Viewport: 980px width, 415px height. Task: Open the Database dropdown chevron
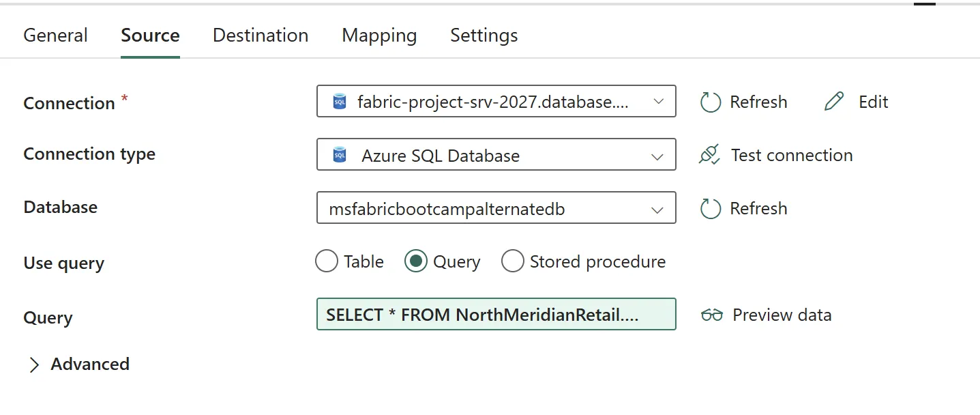click(x=657, y=210)
